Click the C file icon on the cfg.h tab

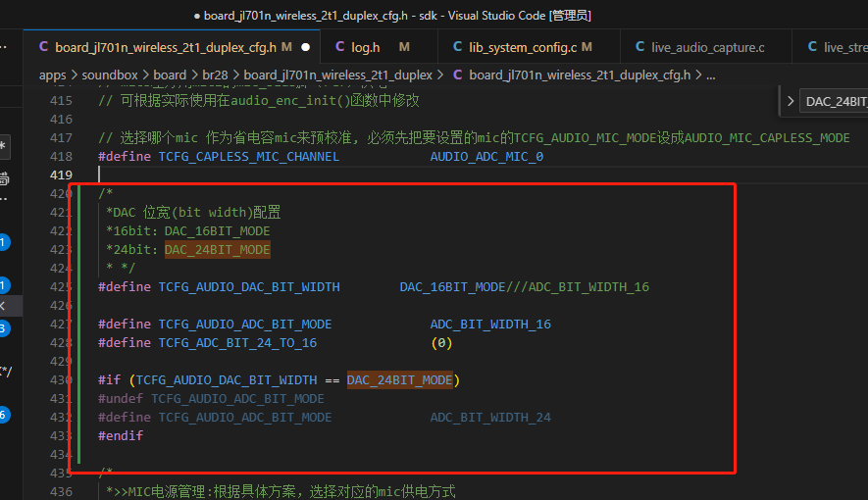point(43,47)
